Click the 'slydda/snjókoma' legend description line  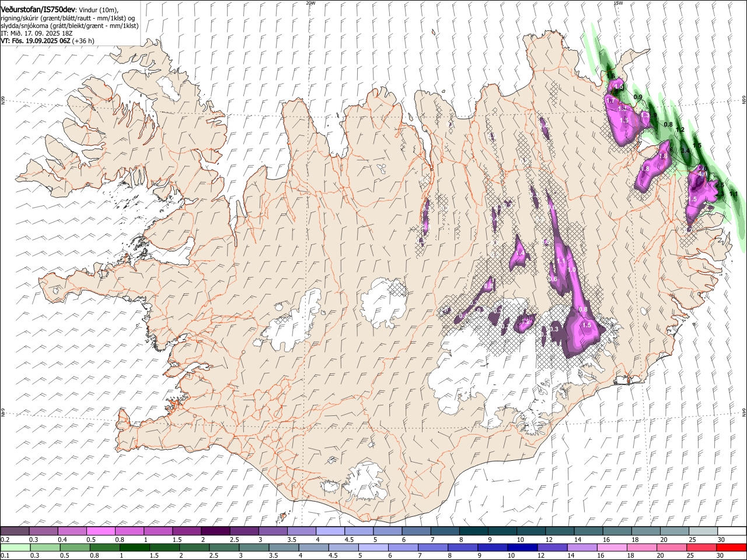tap(69, 26)
